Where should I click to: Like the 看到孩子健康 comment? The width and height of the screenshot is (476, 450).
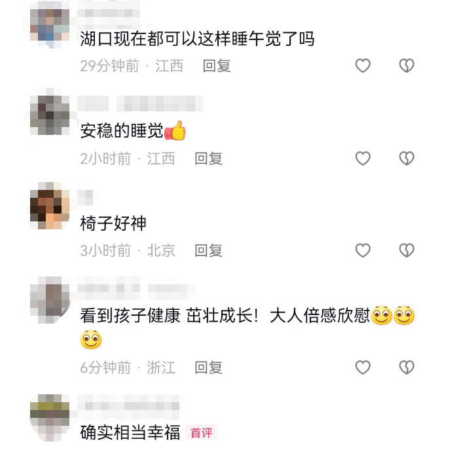coord(363,367)
